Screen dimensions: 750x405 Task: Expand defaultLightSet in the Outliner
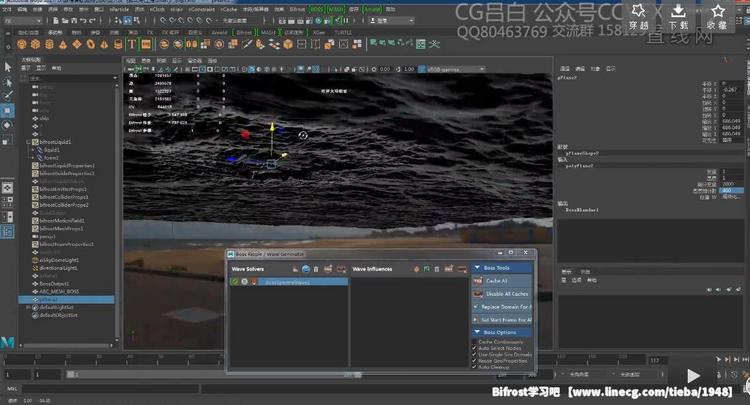click(x=28, y=307)
